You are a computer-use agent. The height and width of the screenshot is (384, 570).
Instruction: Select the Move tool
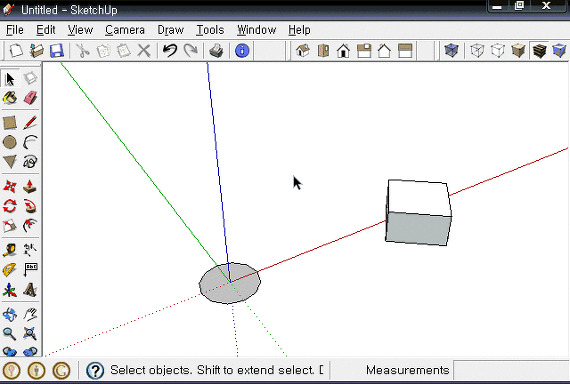point(10,187)
